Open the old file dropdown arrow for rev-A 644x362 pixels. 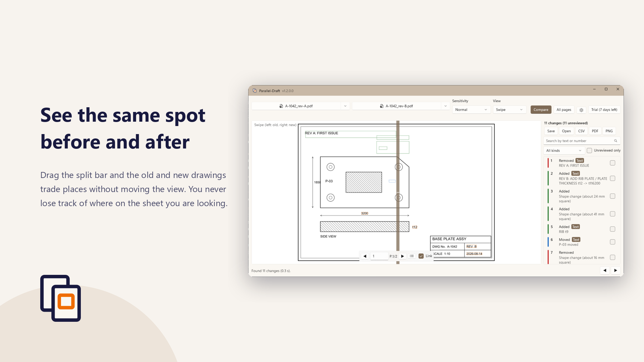pos(345,106)
